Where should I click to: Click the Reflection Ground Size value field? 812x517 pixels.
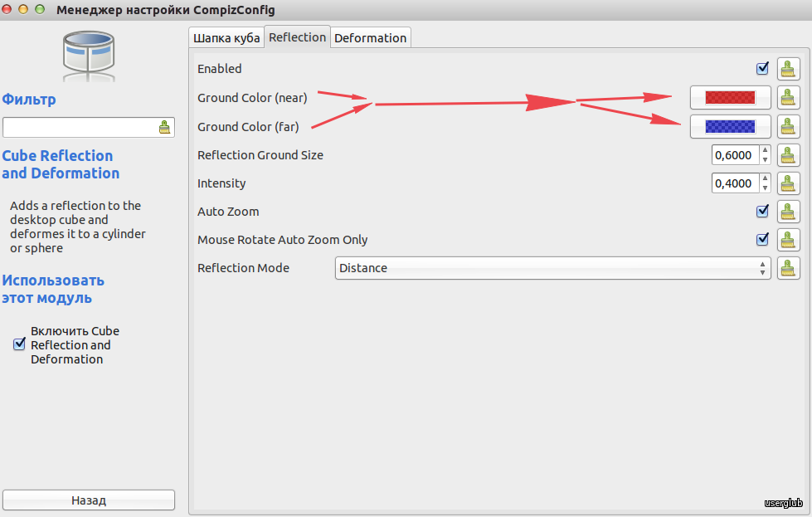tap(736, 155)
